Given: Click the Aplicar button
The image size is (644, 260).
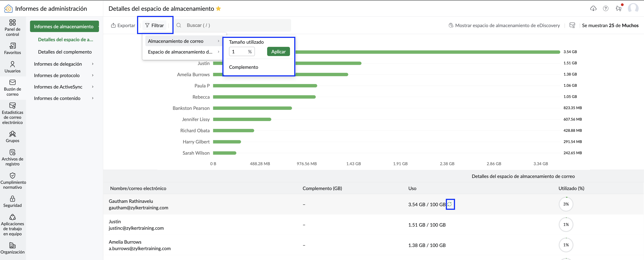Looking at the screenshot, I should pyautogui.click(x=278, y=52).
